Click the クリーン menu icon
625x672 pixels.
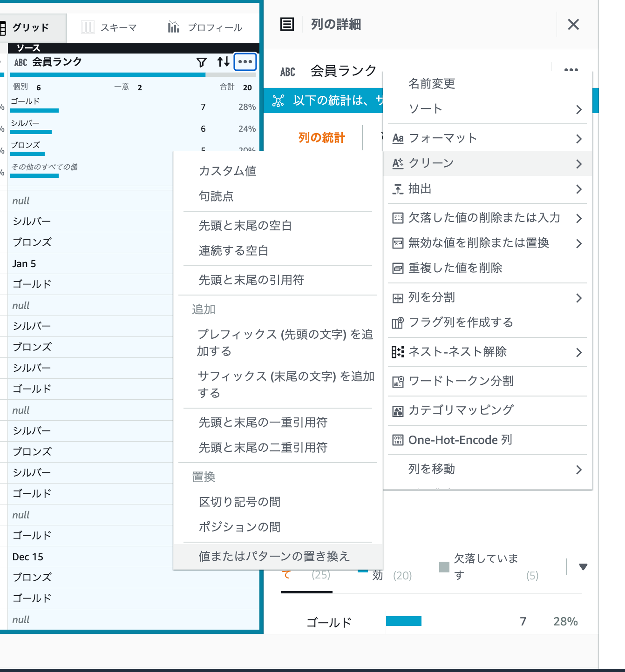click(x=398, y=163)
